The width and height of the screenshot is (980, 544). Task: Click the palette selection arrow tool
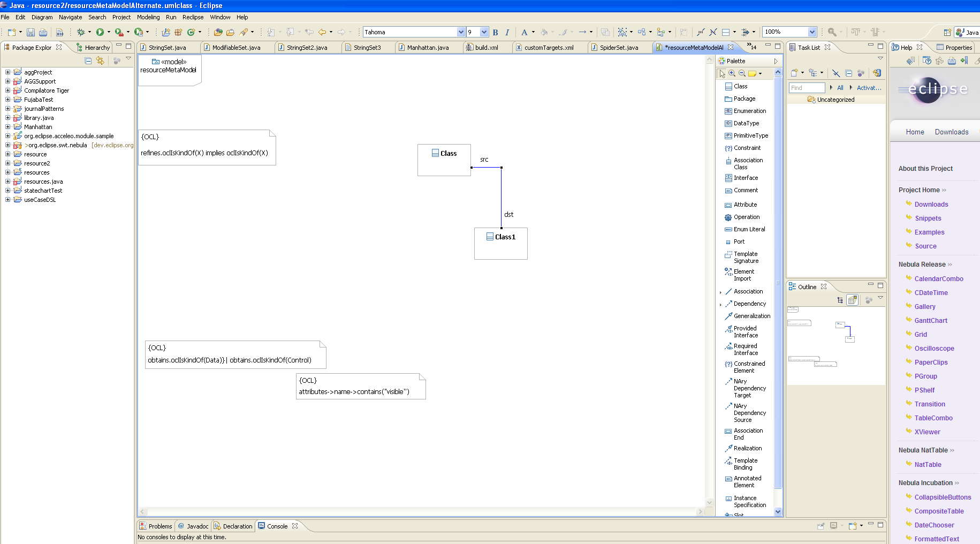coord(722,73)
